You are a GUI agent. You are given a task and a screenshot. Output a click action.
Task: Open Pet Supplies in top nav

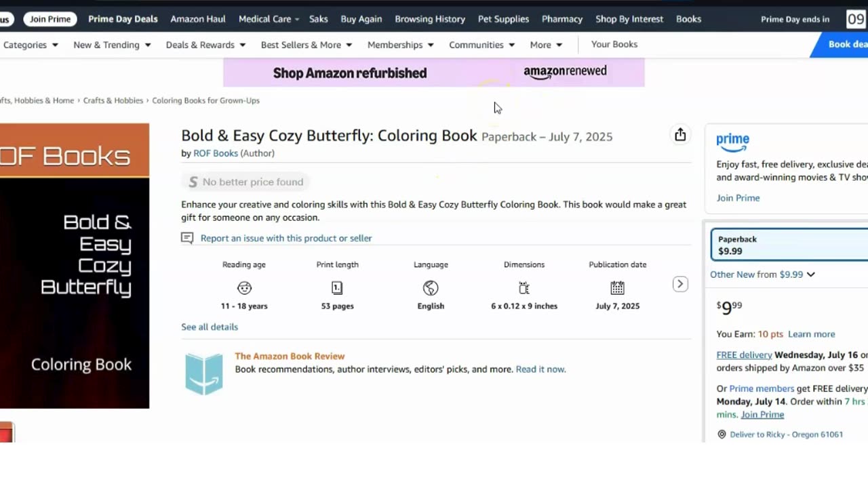click(x=503, y=19)
